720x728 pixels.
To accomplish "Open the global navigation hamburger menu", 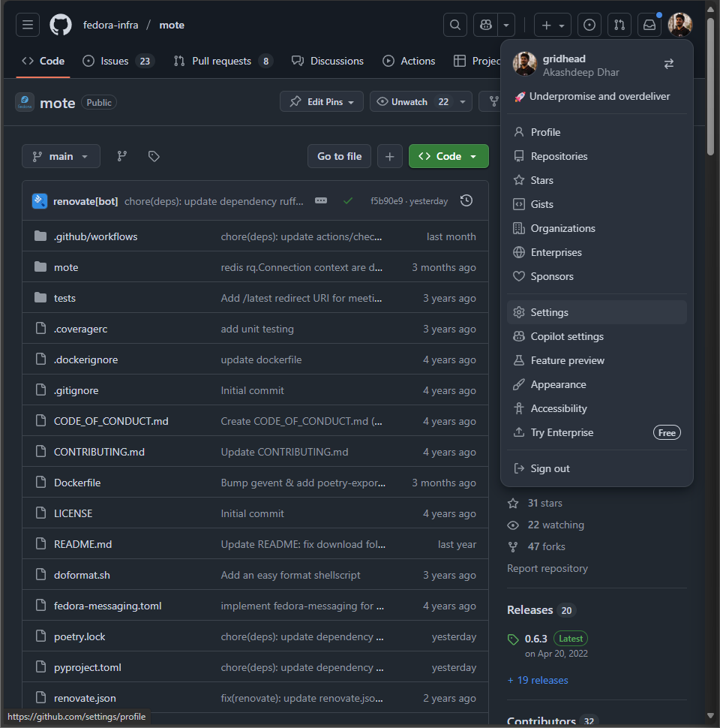I will (27, 24).
